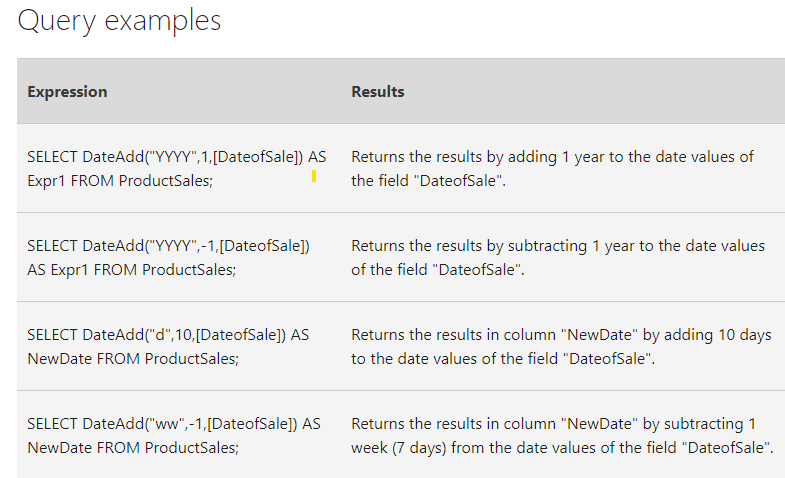
Task: Click 'week (7 days)' text in last result
Action: tap(399, 447)
